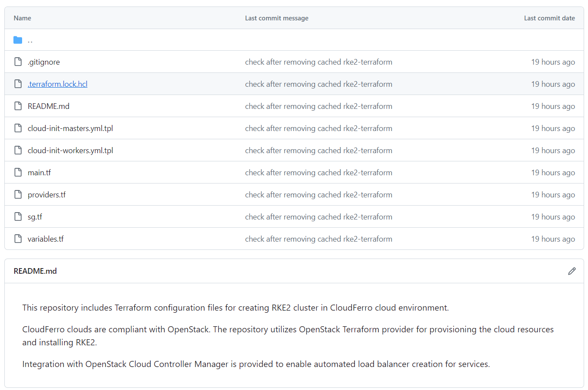Open the providers.tf file name

click(46, 195)
